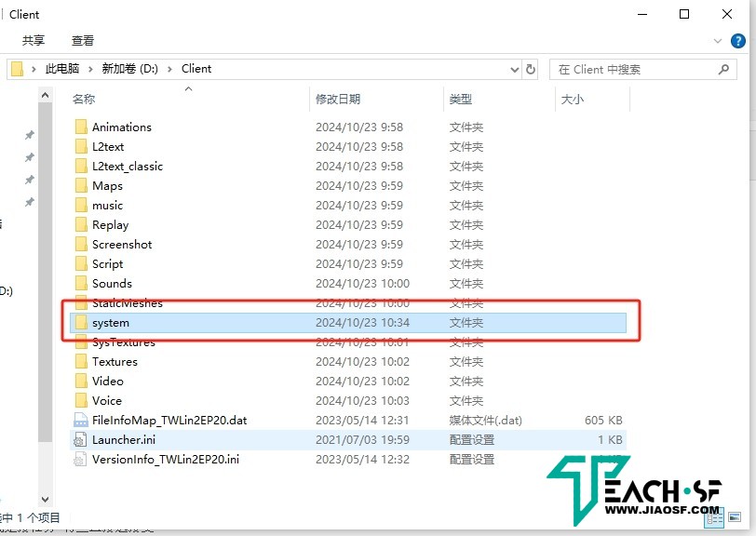The width and height of the screenshot is (756, 536).
Task: Click the VersionInfo_TWLin2EP20.ini file icon
Action: click(80, 460)
